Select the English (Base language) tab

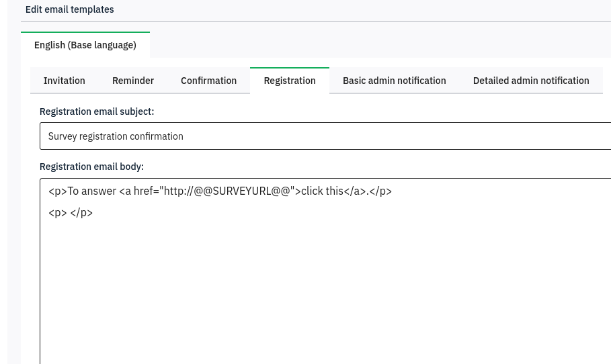85,45
